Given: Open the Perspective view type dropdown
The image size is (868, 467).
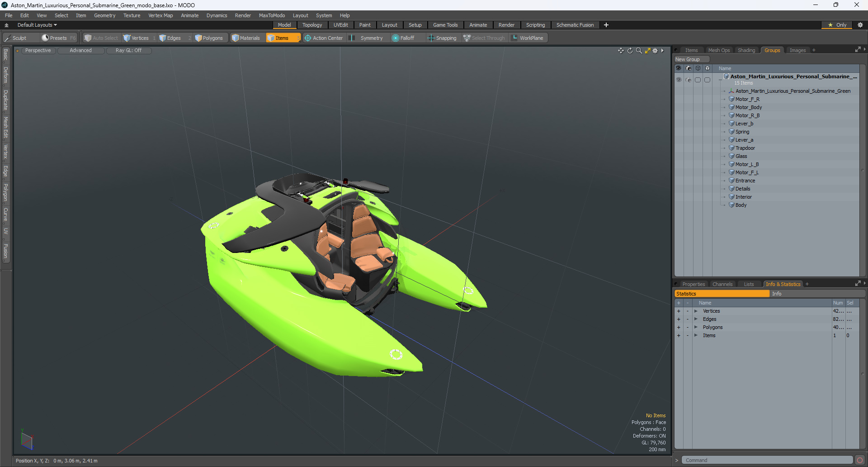Looking at the screenshot, I should tap(38, 50).
